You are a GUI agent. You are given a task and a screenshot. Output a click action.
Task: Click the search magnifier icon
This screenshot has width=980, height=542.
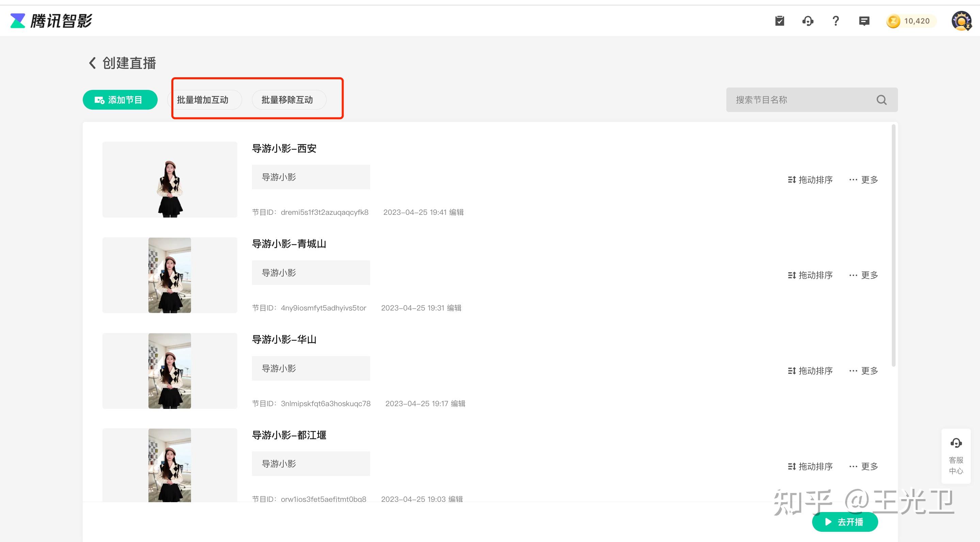(x=882, y=100)
